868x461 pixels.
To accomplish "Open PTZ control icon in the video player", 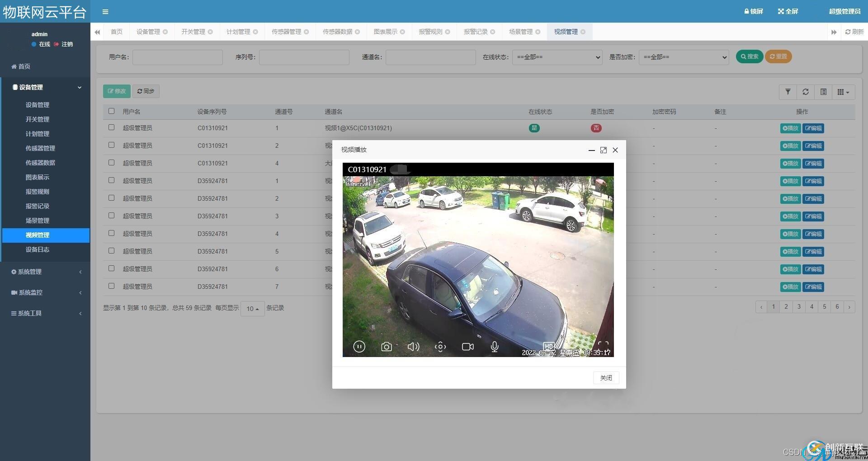I will click(x=440, y=347).
